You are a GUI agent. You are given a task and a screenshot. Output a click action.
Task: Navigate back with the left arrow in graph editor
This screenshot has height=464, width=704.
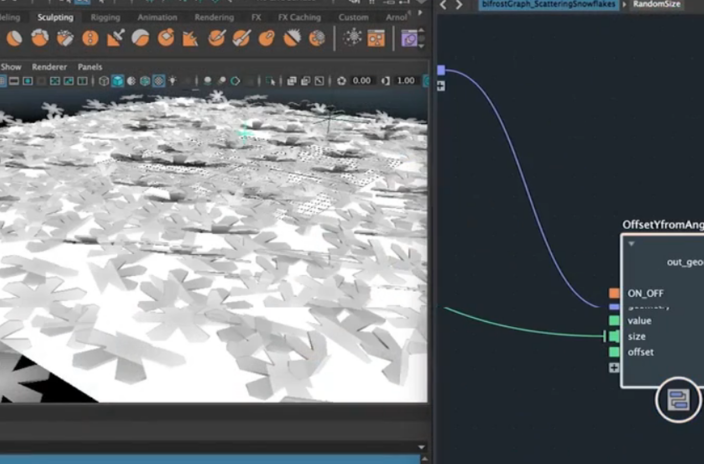click(x=444, y=5)
